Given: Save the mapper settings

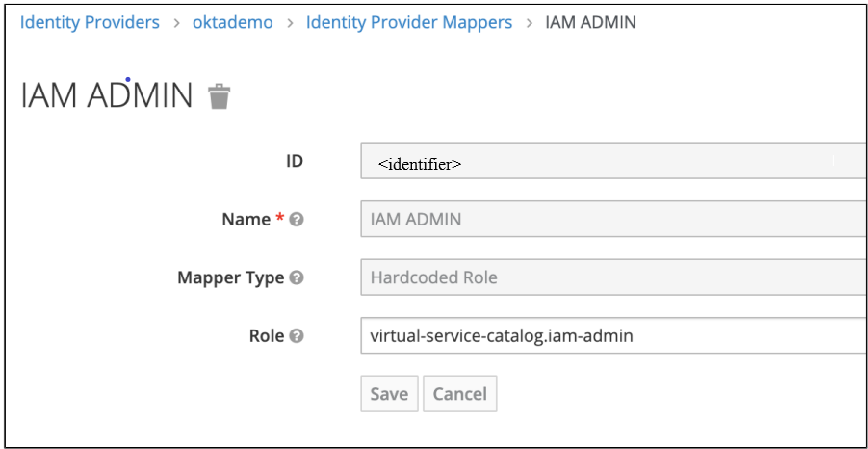Looking at the screenshot, I should pos(389,394).
